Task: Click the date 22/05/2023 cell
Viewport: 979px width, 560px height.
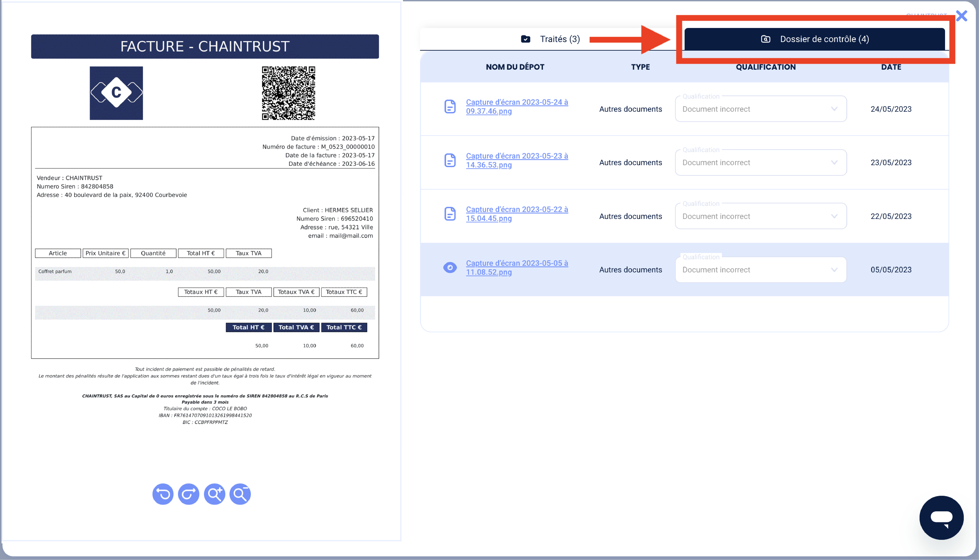Action: tap(891, 216)
